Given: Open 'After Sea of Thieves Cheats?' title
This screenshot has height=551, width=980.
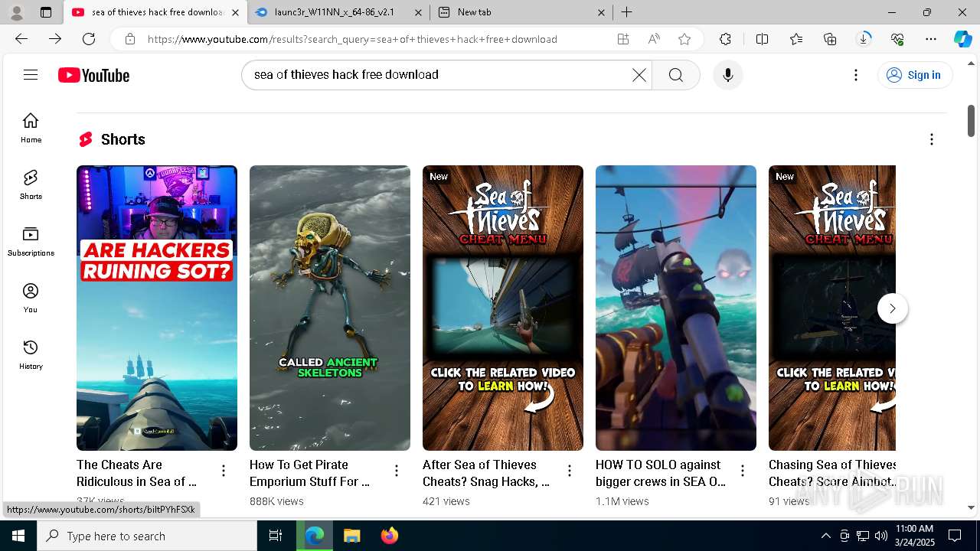Looking at the screenshot, I should 486,473.
